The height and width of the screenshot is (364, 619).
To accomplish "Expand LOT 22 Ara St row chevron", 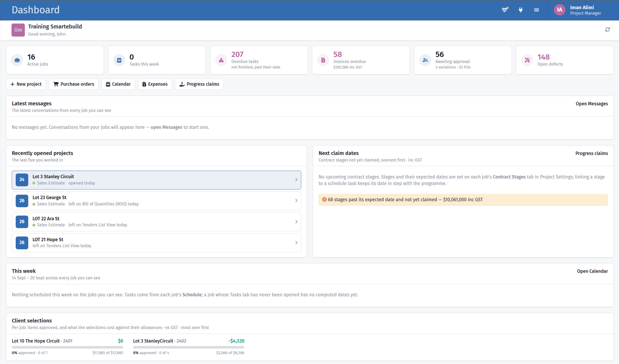I will [x=296, y=222].
